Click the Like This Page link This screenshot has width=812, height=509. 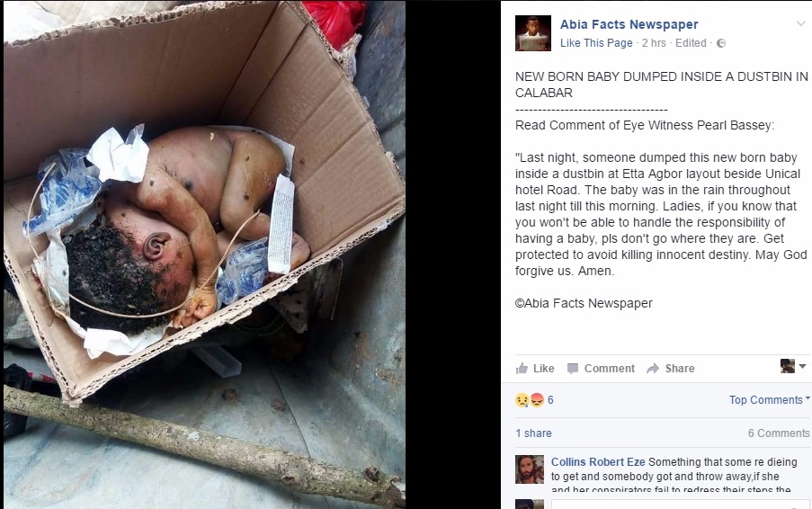(x=596, y=43)
